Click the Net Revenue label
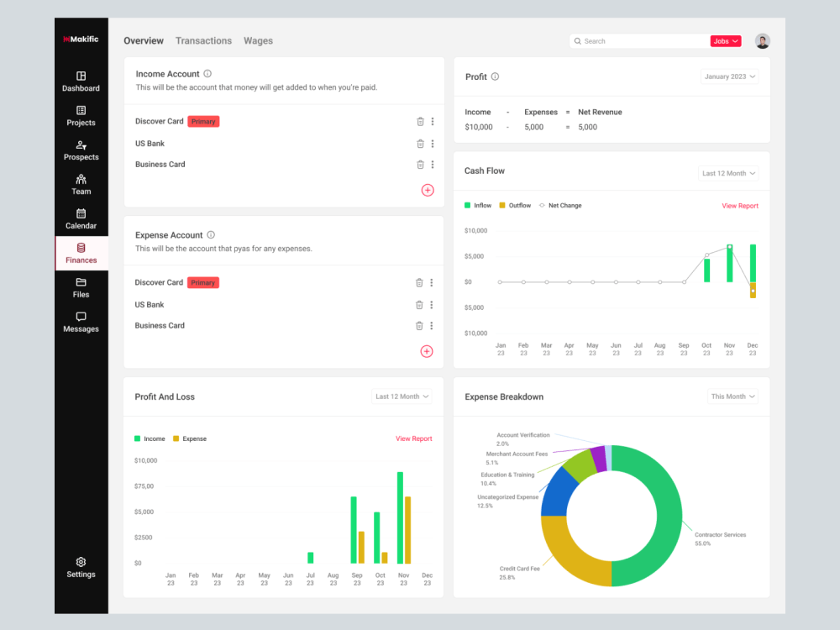The height and width of the screenshot is (630, 840). tap(600, 113)
